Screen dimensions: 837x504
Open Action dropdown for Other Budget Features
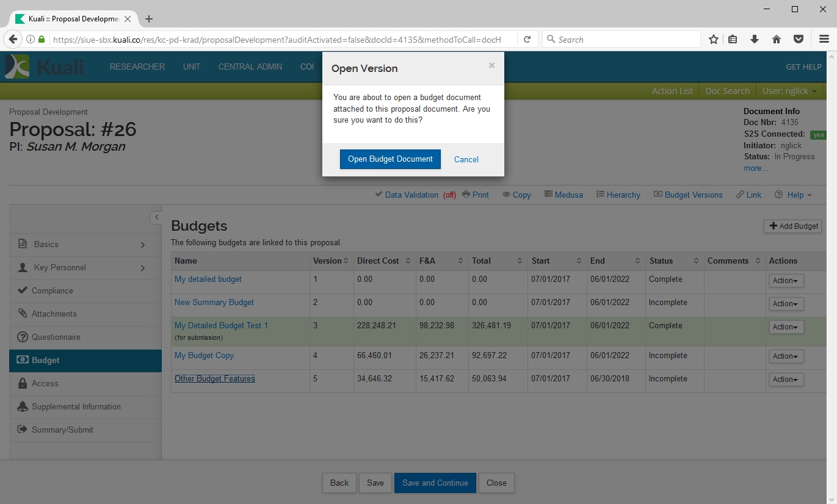point(786,380)
